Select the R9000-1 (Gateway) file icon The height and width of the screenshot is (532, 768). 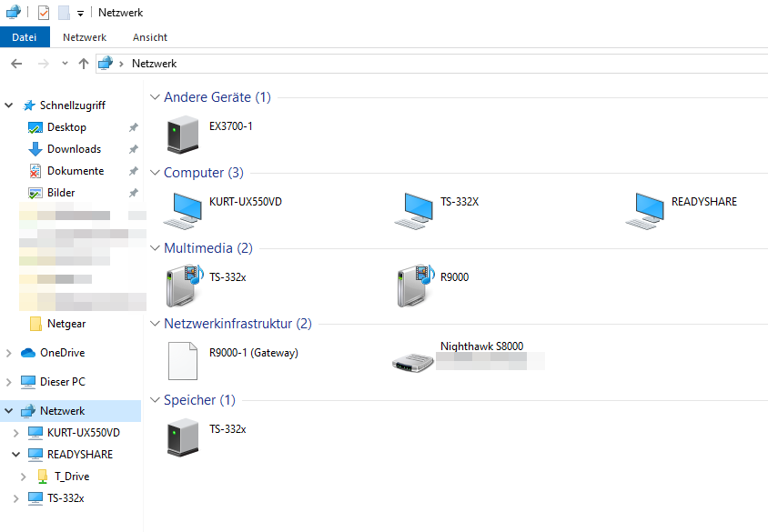pos(183,361)
